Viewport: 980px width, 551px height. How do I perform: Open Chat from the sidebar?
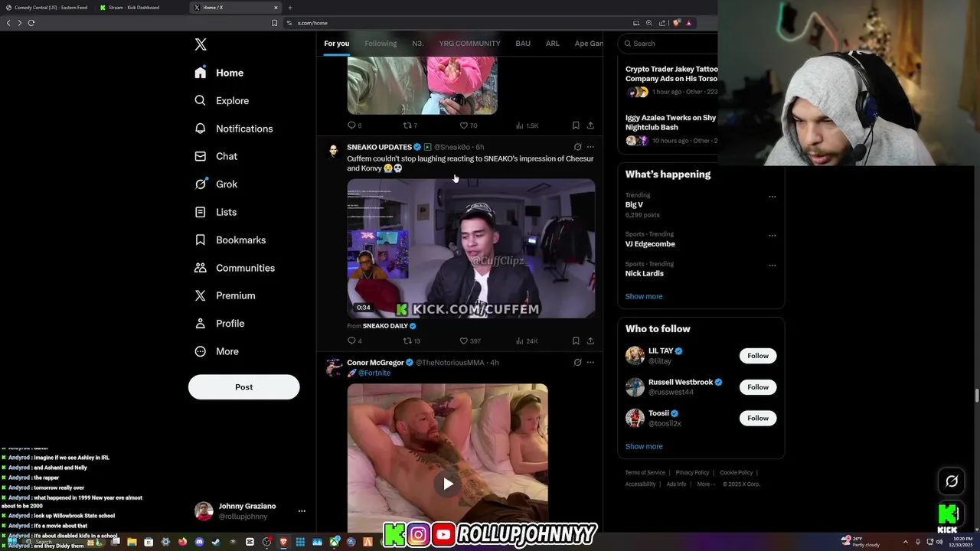[x=216, y=156]
